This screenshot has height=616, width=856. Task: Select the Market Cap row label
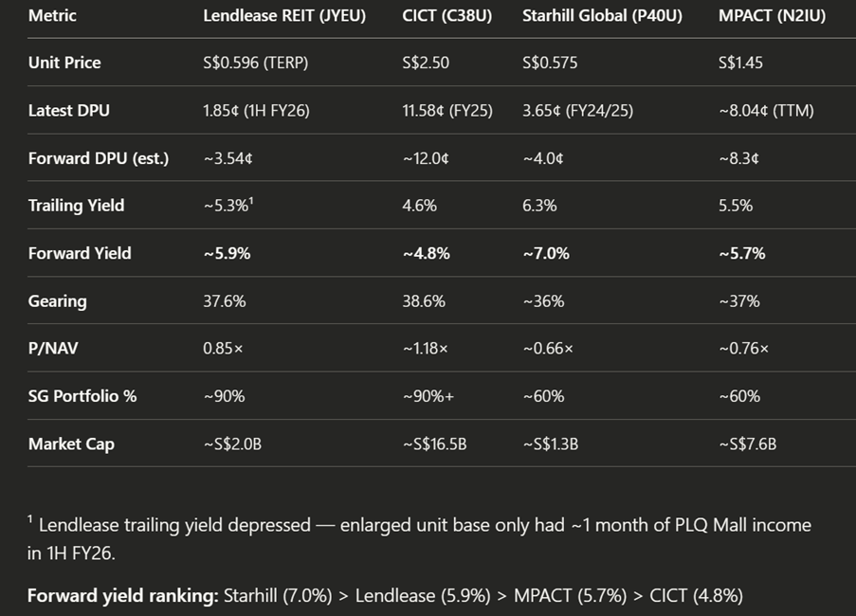point(71,444)
